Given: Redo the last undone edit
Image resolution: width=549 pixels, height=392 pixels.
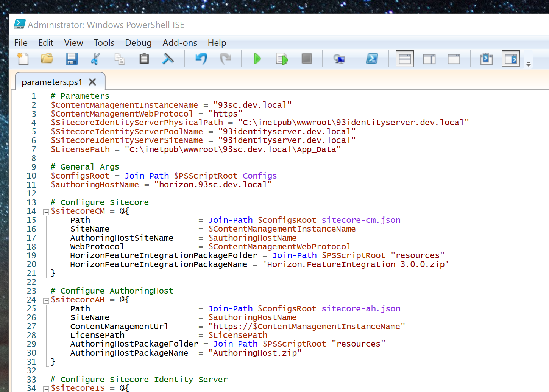Looking at the screenshot, I should [x=226, y=59].
